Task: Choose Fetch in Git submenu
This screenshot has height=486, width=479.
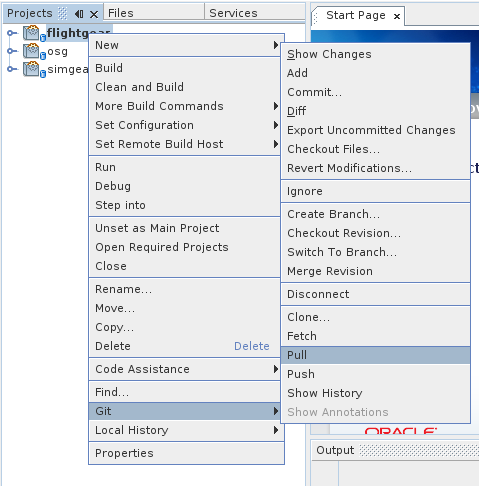Action: tap(376, 336)
